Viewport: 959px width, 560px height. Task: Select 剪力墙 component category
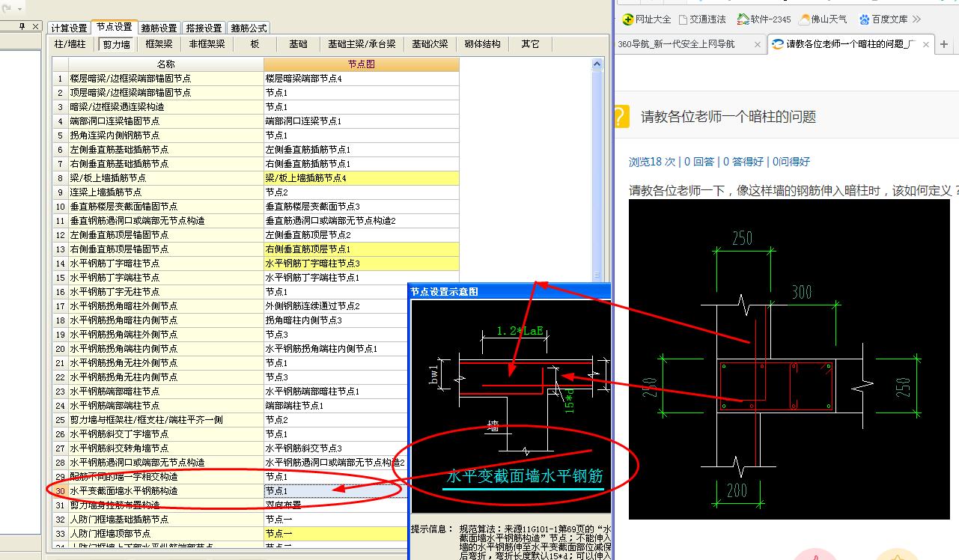point(116,44)
